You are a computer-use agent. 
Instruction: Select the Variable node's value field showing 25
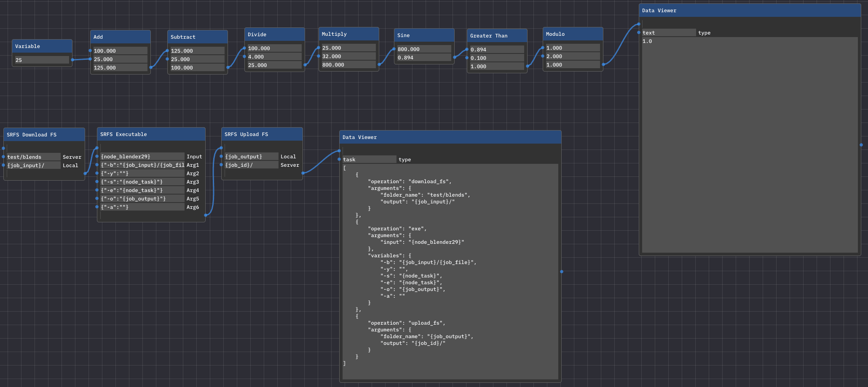pyautogui.click(x=42, y=60)
